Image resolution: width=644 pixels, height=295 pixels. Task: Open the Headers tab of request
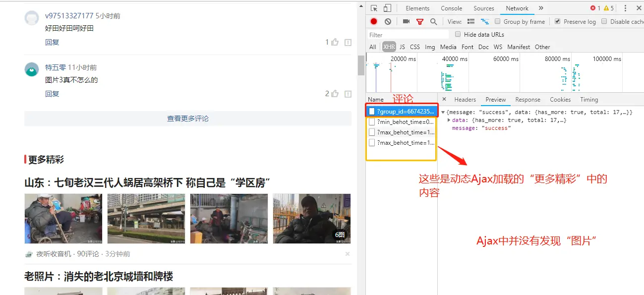click(465, 100)
